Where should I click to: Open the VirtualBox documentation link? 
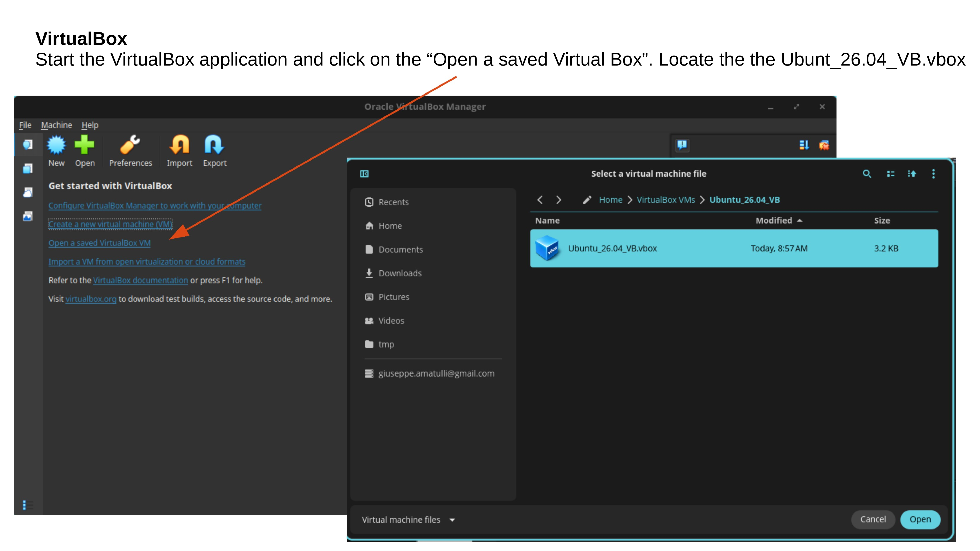coord(140,280)
